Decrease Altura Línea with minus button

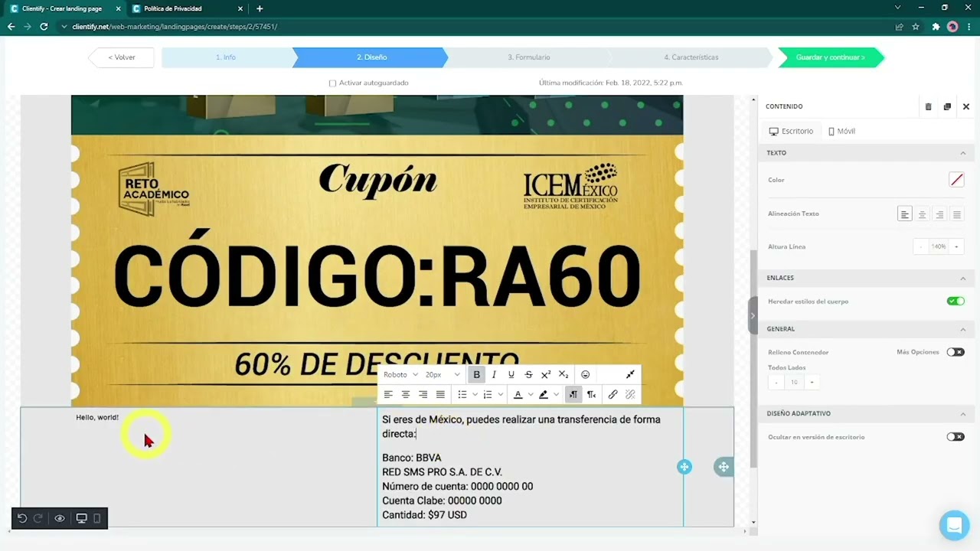point(920,247)
